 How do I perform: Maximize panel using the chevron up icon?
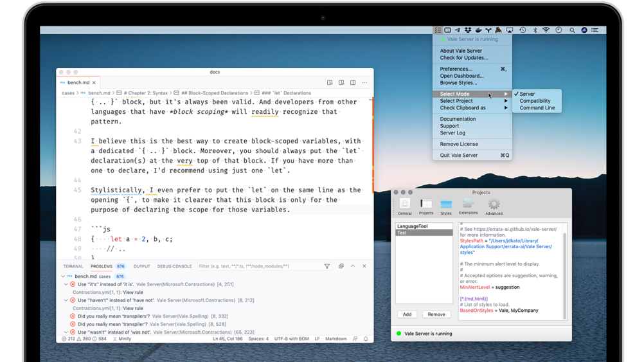pyautogui.click(x=353, y=266)
